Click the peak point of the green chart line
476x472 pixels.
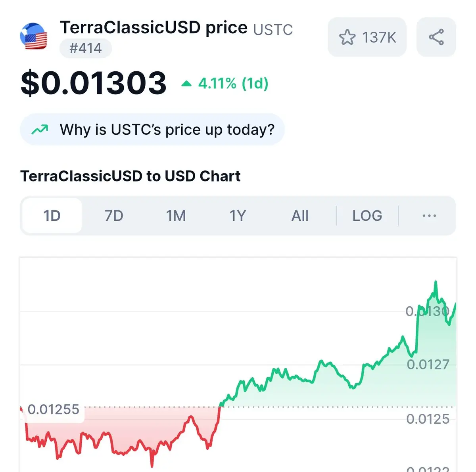436,282
